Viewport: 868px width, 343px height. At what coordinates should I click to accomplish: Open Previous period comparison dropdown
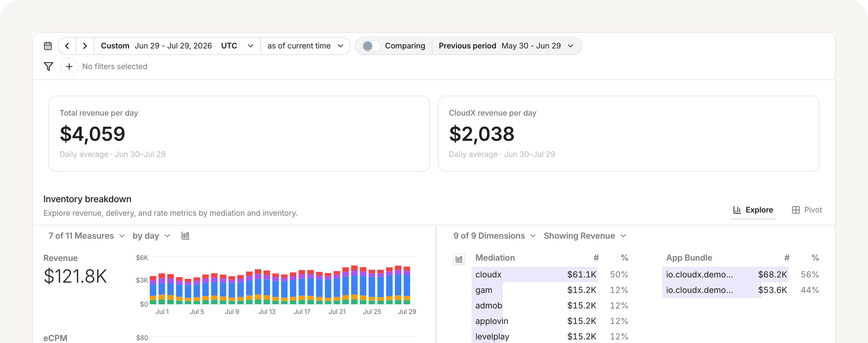pos(506,46)
